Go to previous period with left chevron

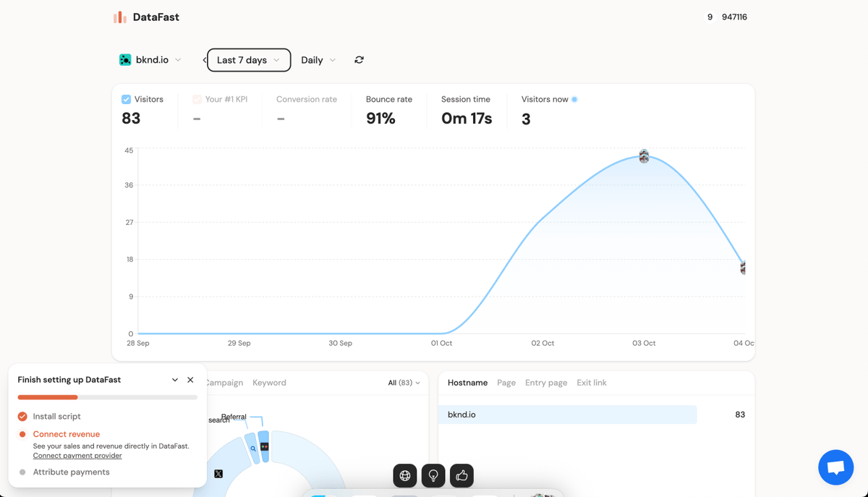point(204,60)
